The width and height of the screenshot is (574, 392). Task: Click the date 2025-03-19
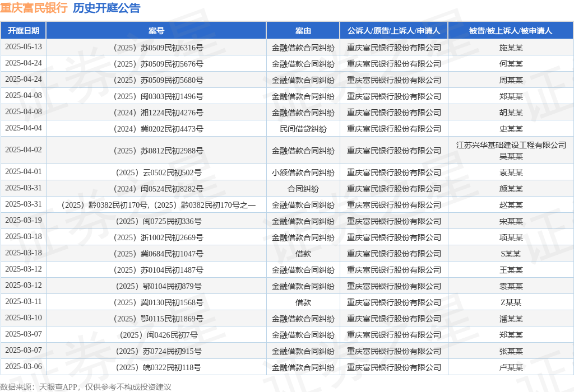click(24, 221)
